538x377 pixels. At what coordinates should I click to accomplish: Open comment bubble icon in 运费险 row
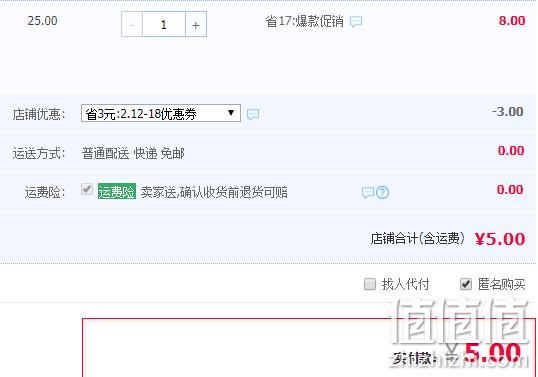367,192
